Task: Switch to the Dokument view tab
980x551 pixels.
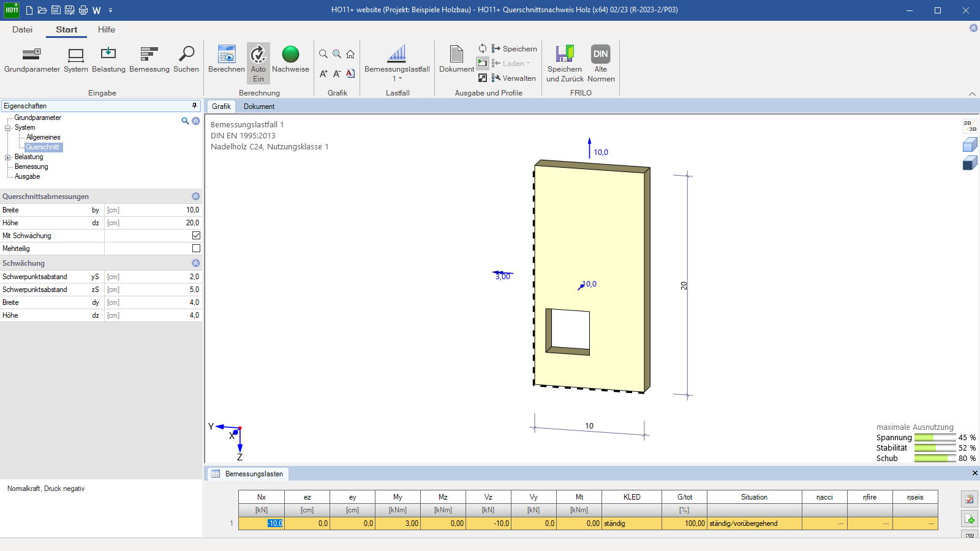Action: (x=259, y=107)
